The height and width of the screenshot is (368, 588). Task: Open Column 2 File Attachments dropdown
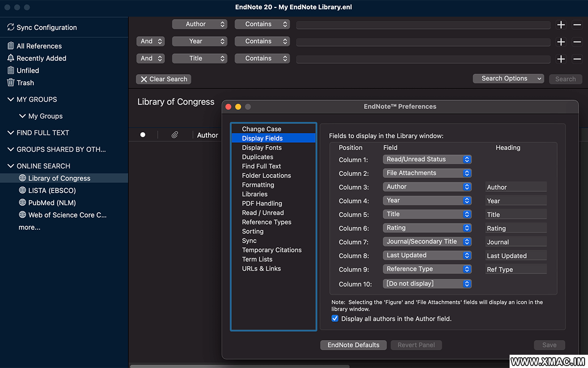(x=427, y=173)
